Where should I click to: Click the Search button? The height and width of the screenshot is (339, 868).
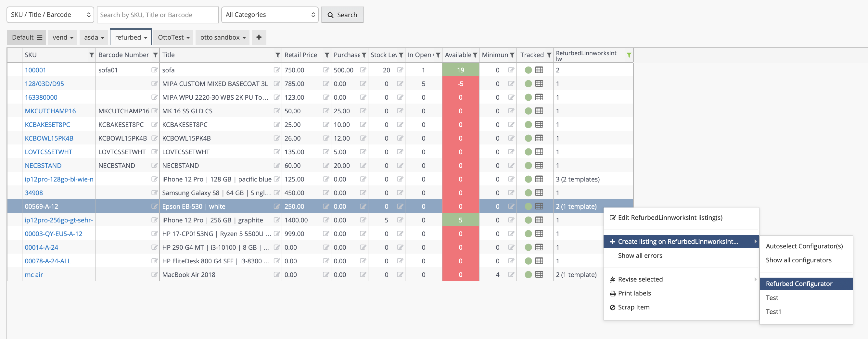click(x=342, y=15)
